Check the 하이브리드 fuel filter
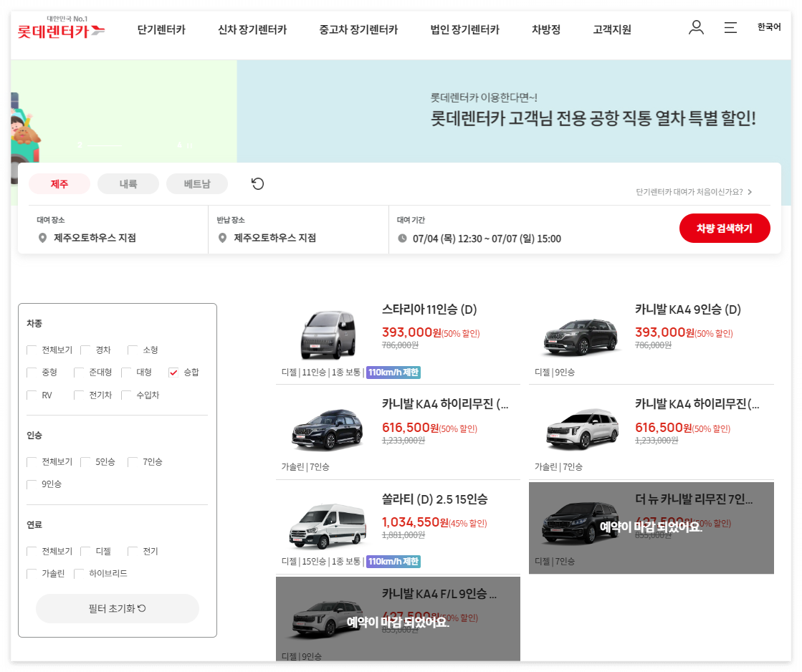 point(79,573)
